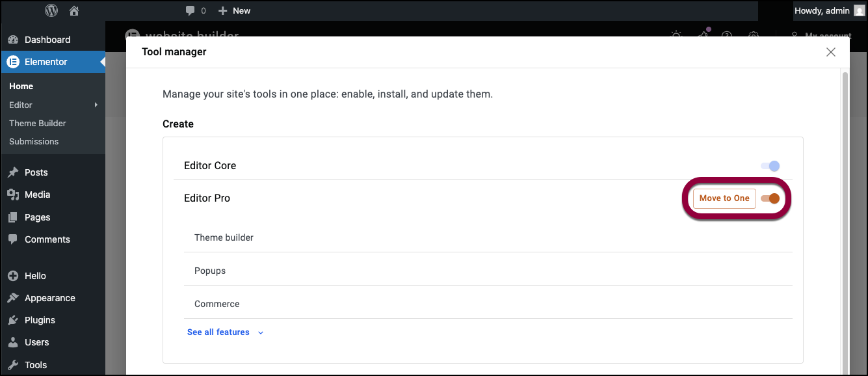
Task: Click the WordPress logo icon
Action: pyautogui.click(x=51, y=10)
